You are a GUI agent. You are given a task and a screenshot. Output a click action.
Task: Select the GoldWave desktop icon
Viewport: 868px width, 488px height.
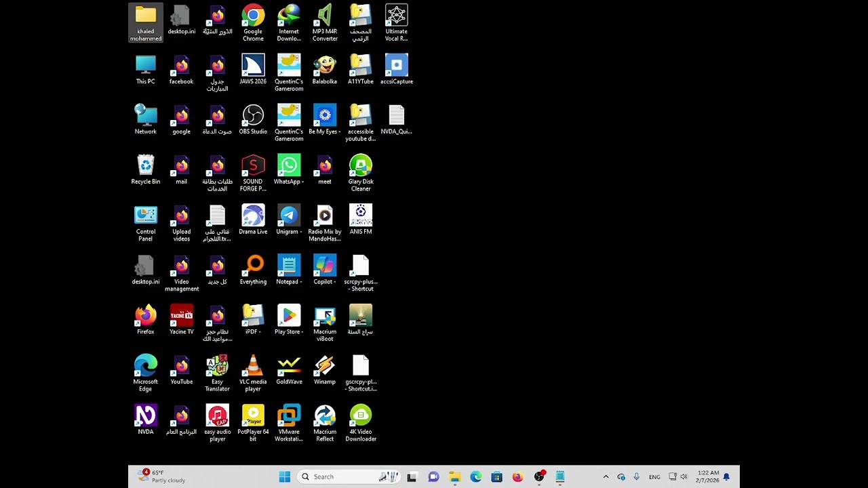[289, 371]
